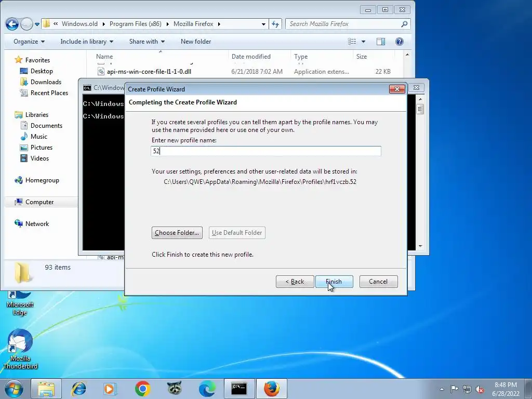Screen dimensions: 532x399
Task: Open Downloads in the navigation pane
Action: (x=46, y=82)
